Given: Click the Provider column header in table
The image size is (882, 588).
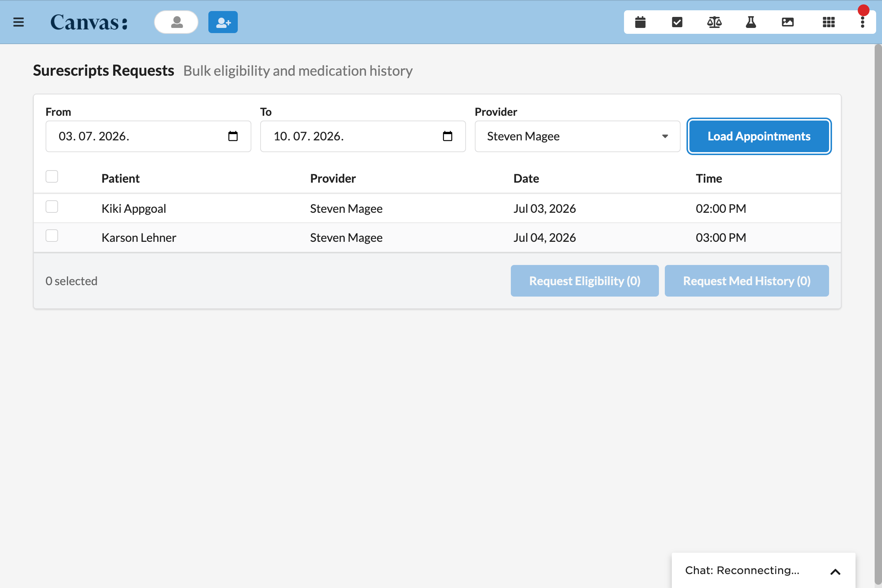Looking at the screenshot, I should 333,179.
